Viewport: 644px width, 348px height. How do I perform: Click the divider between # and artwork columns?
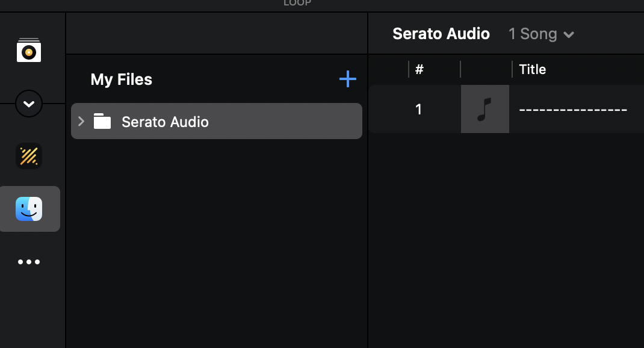pos(460,69)
